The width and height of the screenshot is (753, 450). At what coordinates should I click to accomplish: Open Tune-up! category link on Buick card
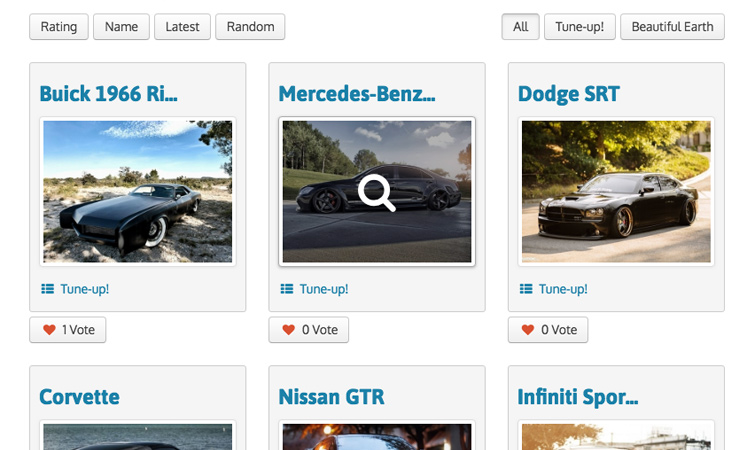tap(85, 289)
